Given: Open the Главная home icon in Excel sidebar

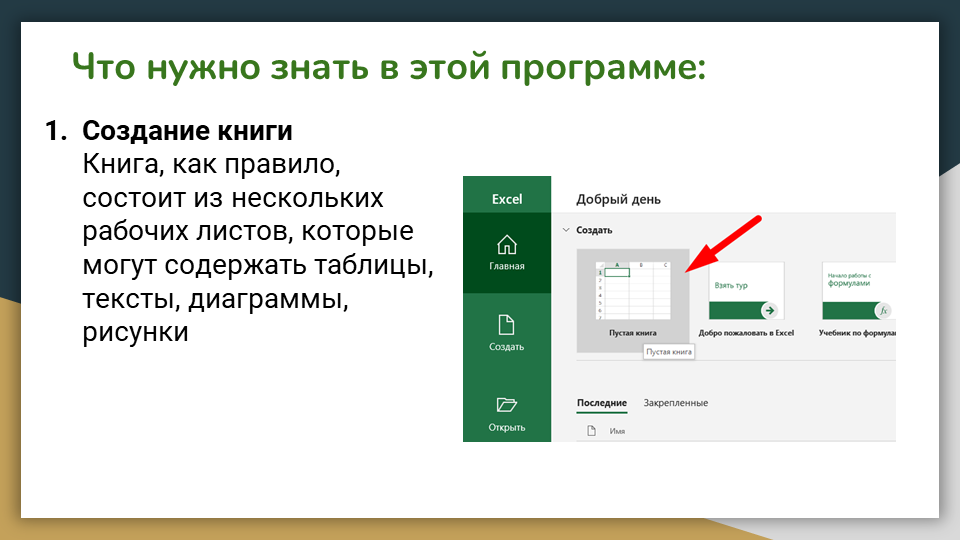Looking at the screenshot, I should coord(506,245).
